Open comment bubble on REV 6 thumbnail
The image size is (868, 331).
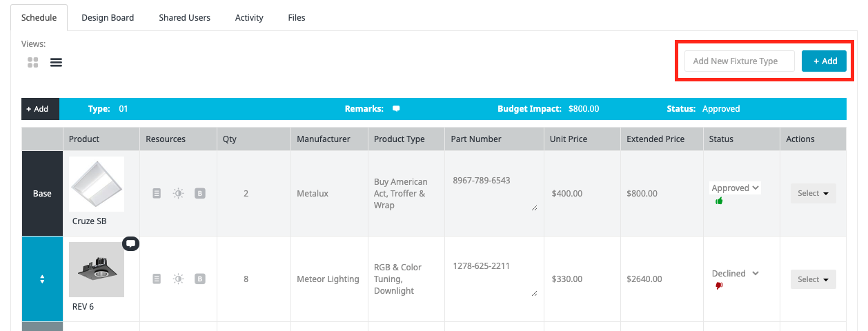[x=131, y=243]
